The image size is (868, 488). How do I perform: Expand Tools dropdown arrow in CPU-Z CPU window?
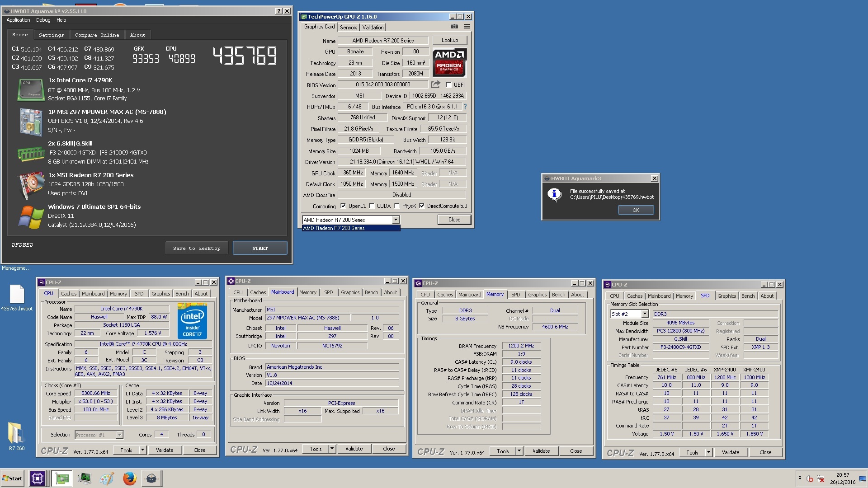click(142, 450)
